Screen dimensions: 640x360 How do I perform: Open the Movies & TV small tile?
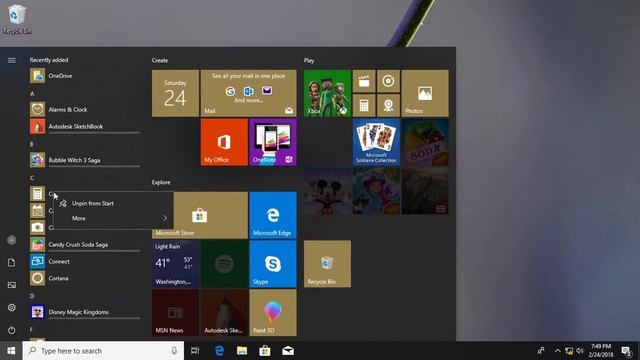click(x=364, y=81)
